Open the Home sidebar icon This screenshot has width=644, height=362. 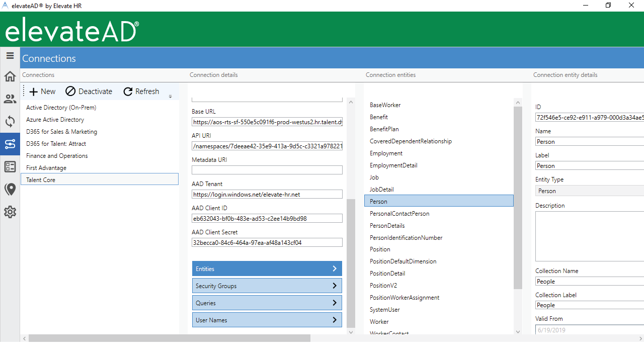pyautogui.click(x=10, y=76)
